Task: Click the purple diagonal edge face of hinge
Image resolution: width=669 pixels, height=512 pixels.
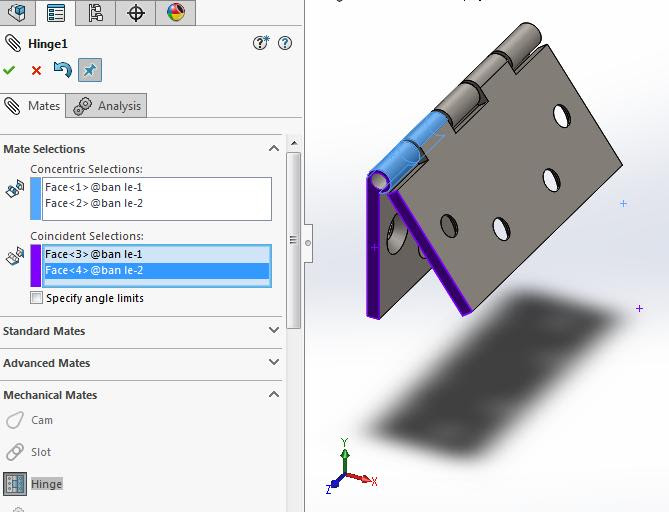Action: [x=429, y=254]
